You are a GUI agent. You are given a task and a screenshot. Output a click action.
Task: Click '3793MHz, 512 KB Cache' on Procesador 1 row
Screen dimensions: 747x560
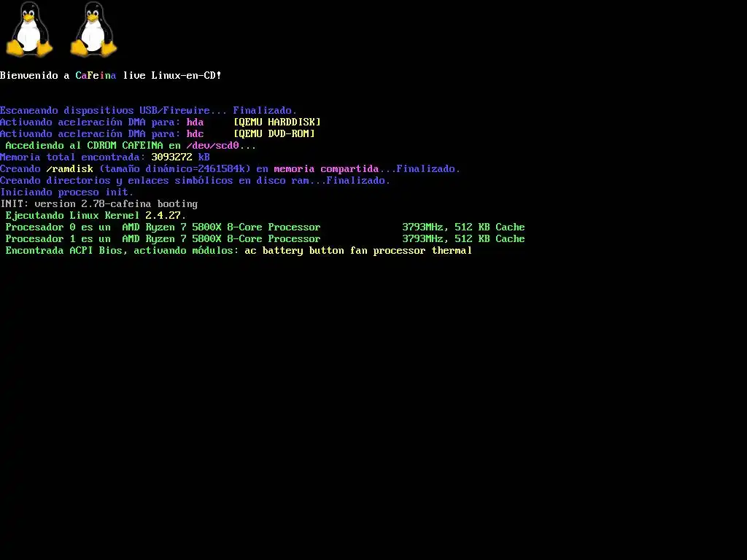[x=463, y=238]
